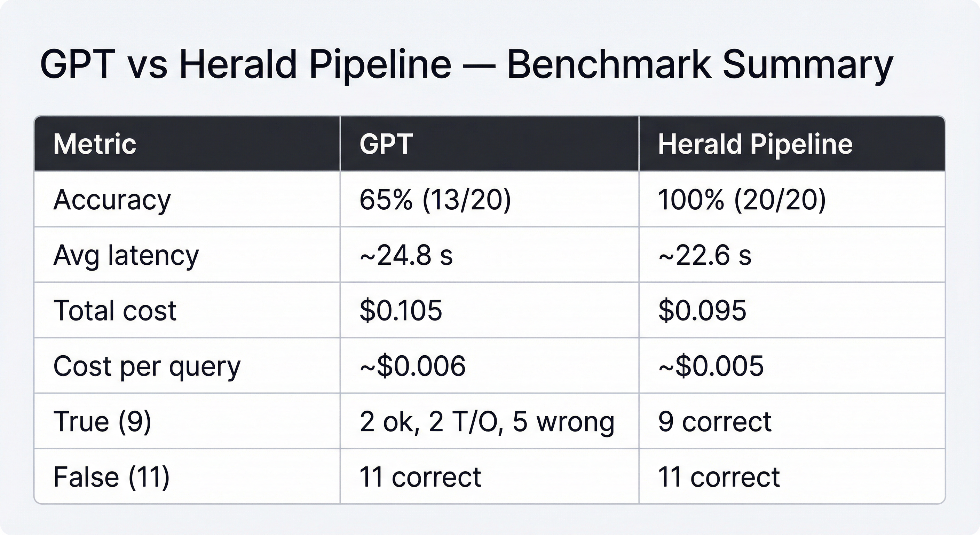The image size is (980, 535).
Task: Select the Accuracy row label
Action: pyautogui.click(x=112, y=200)
